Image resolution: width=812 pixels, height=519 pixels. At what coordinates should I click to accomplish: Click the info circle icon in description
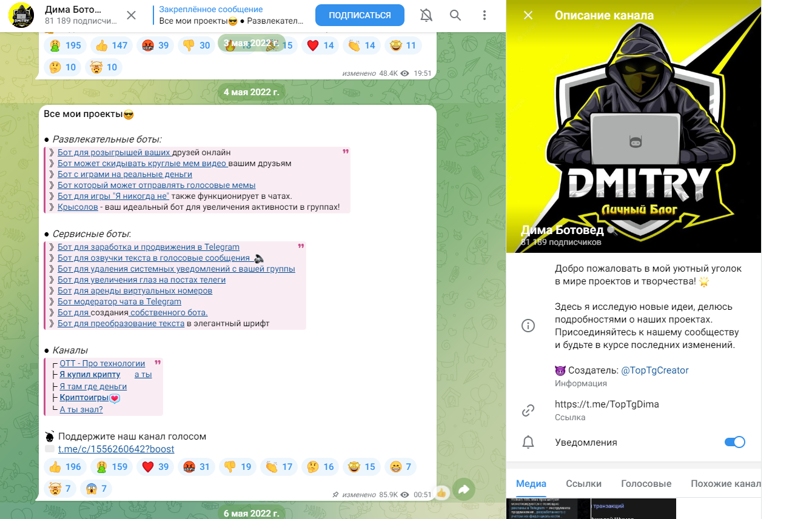528,326
